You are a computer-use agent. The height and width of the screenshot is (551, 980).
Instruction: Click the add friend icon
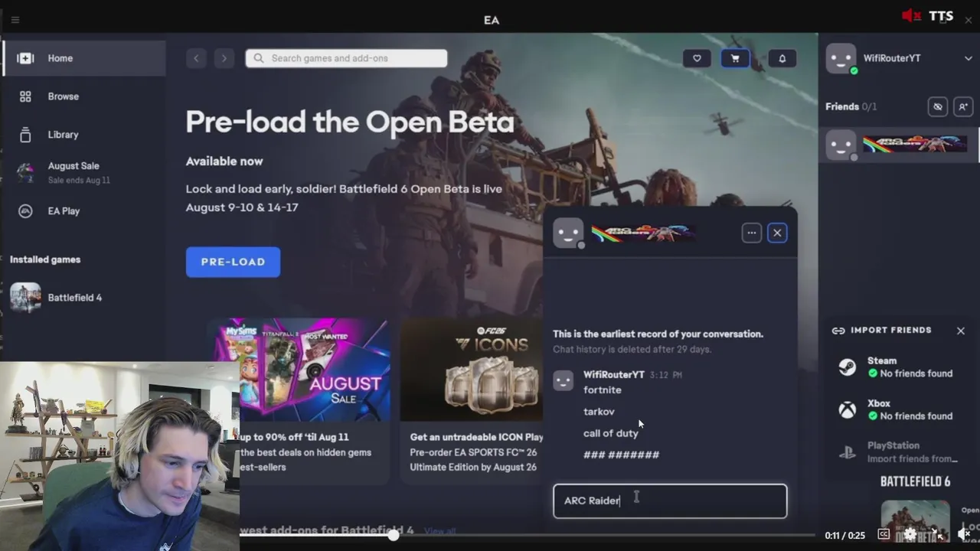click(963, 106)
